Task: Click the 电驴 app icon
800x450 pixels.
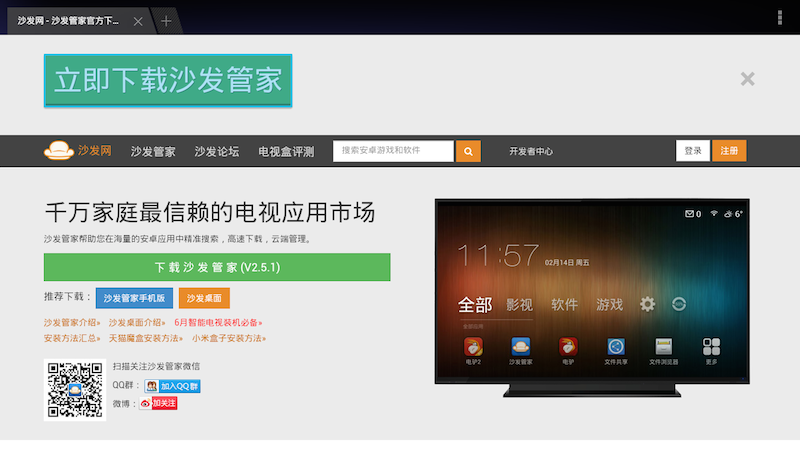Action: [x=568, y=347]
